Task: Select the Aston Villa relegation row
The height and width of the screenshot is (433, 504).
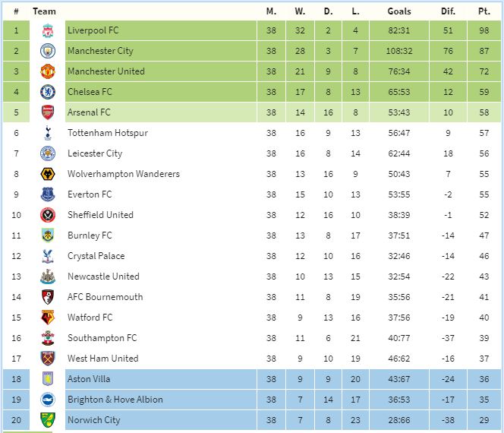Action: click(x=250, y=379)
